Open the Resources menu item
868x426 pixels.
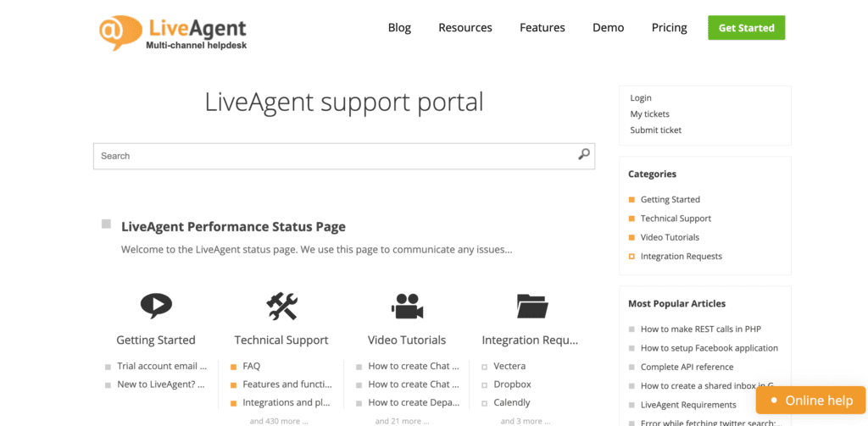[465, 28]
